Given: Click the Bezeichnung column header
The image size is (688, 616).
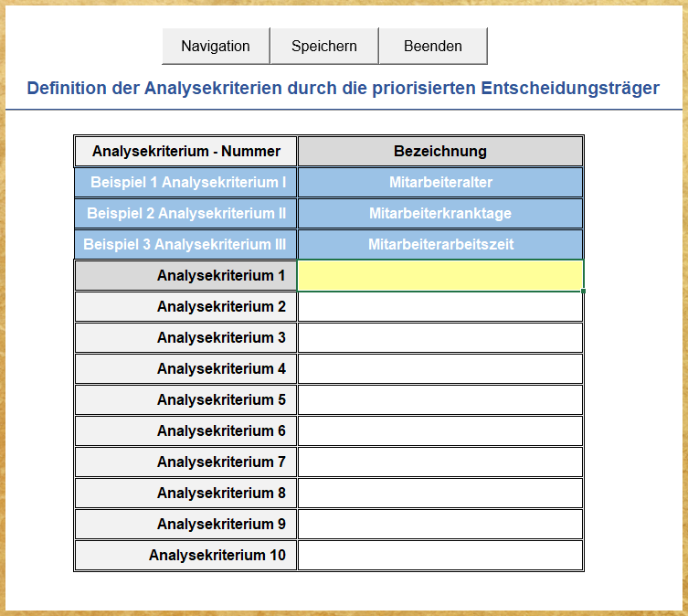Looking at the screenshot, I should point(439,151).
